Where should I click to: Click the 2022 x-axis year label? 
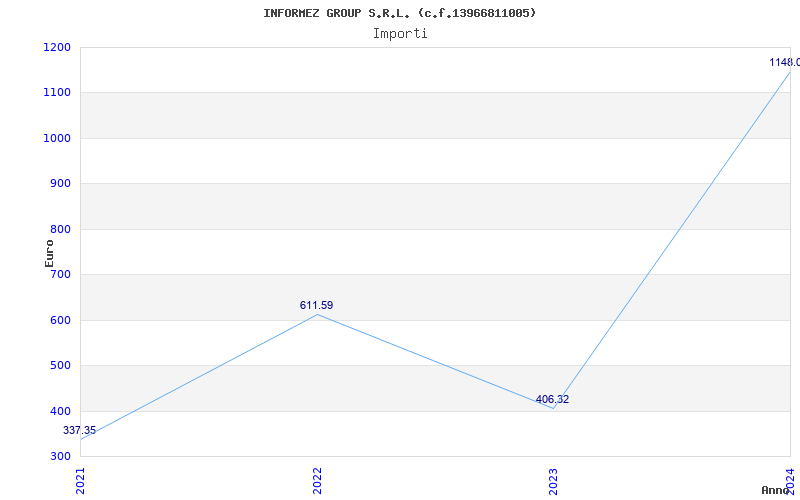(317, 481)
